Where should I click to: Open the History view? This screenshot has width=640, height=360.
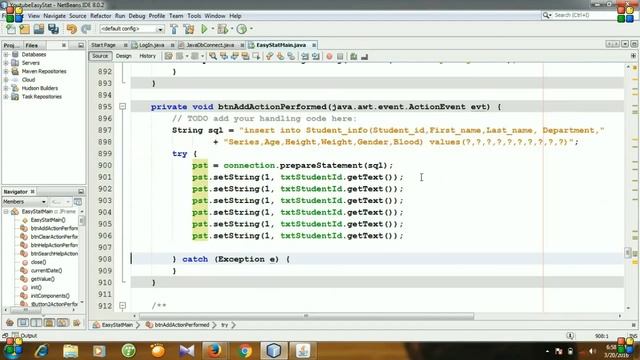(x=147, y=56)
